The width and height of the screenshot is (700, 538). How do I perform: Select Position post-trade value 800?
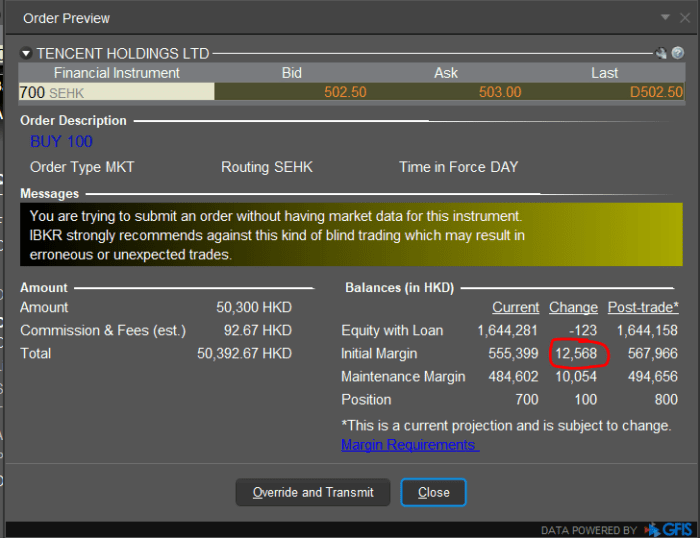pos(666,400)
